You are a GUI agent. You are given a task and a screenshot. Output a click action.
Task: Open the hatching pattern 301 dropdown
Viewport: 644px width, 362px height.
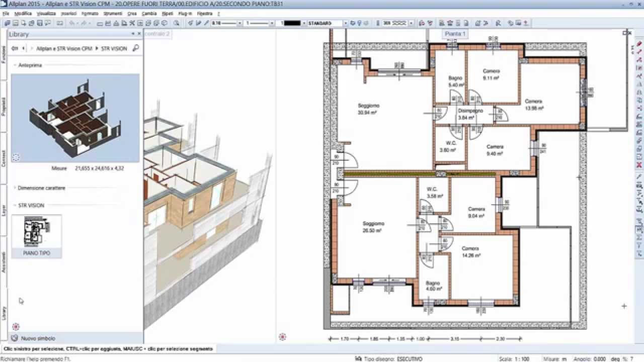[412, 23]
